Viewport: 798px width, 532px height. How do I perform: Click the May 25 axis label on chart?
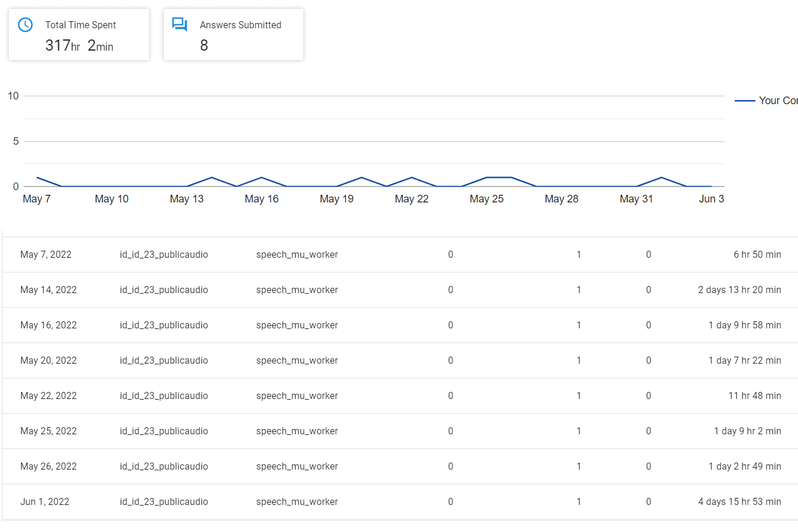pyautogui.click(x=486, y=199)
